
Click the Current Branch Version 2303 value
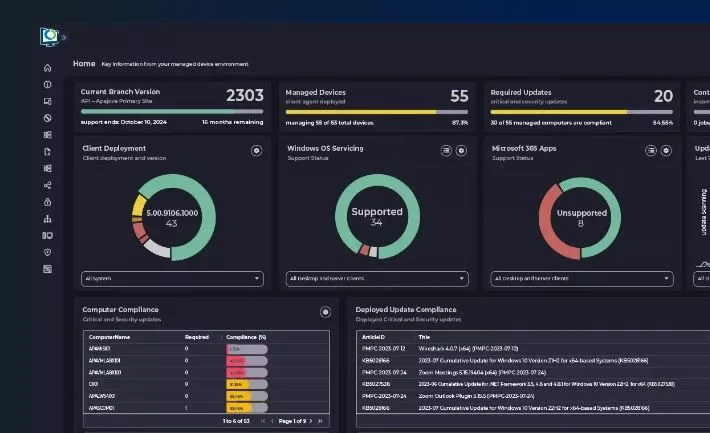[x=245, y=96]
